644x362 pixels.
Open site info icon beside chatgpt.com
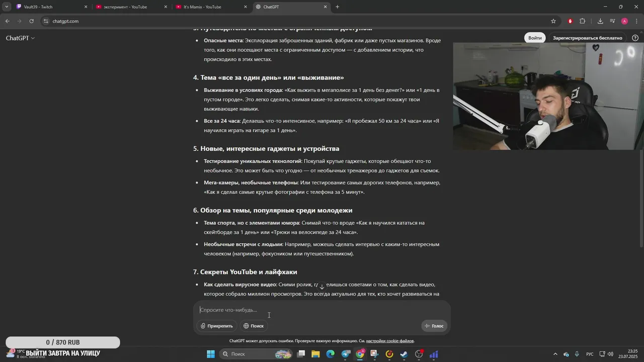tap(46, 21)
